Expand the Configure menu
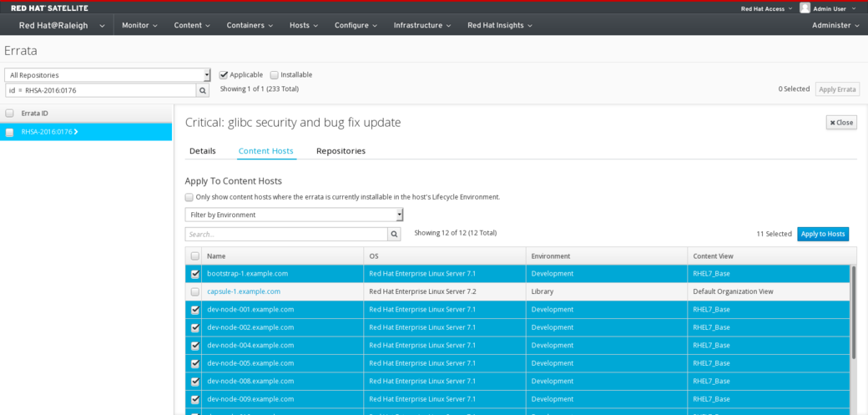 (356, 26)
